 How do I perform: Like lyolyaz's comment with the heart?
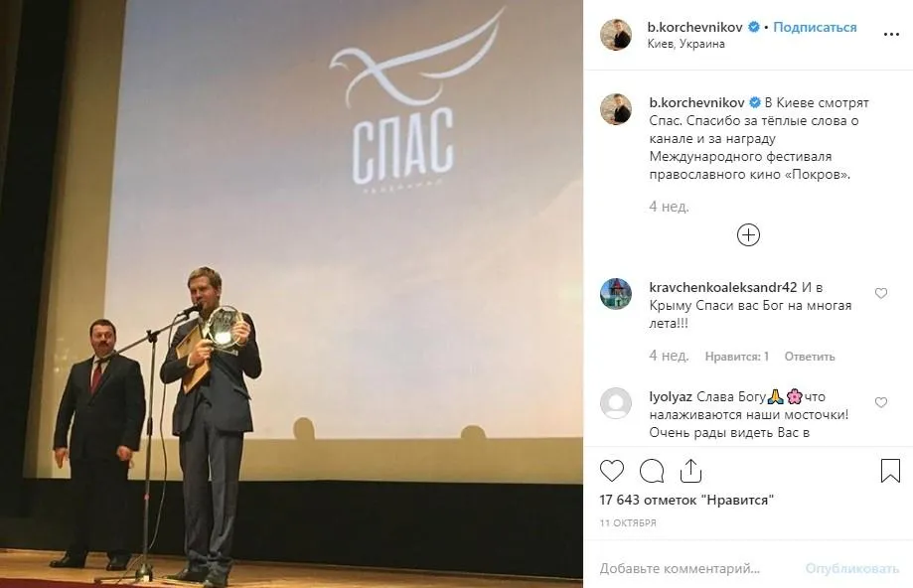pyautogui.click(x=881, y=402)
